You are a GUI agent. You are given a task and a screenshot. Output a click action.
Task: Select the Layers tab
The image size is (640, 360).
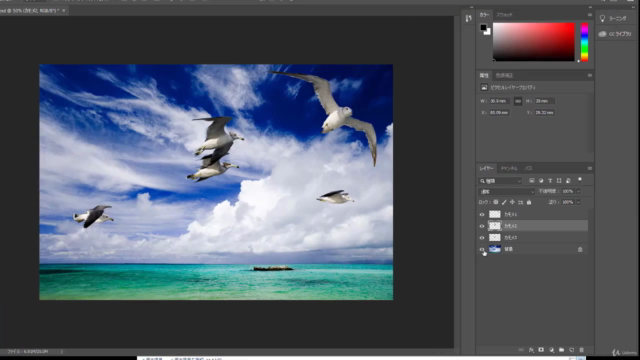tap(487, 168)
